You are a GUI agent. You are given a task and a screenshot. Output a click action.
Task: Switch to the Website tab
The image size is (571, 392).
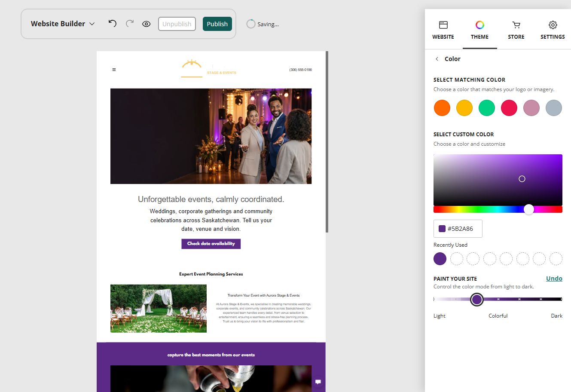click(443, 30)
